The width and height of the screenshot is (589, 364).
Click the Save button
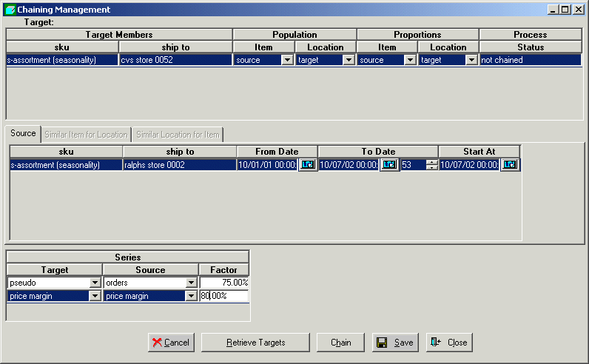point(395,343)
